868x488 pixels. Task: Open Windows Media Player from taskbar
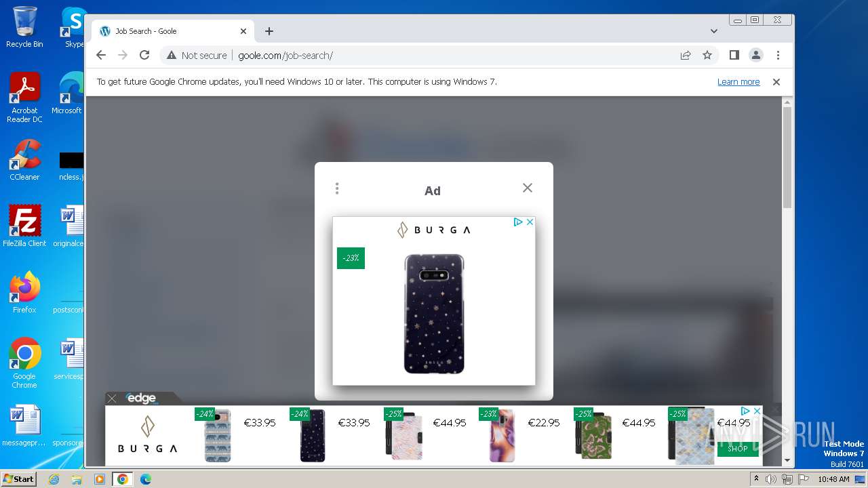pyautogui.click(x=100, y=479)
